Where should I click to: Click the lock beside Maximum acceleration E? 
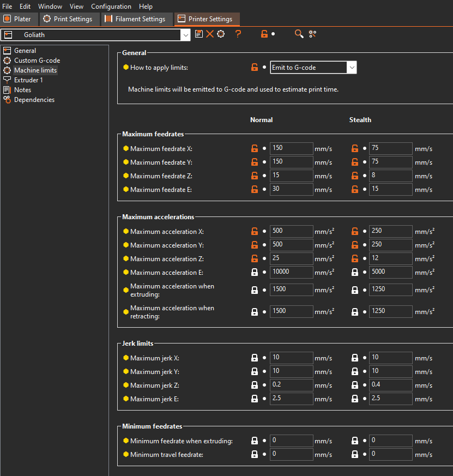pyautogui.click(x=255, y=272)
